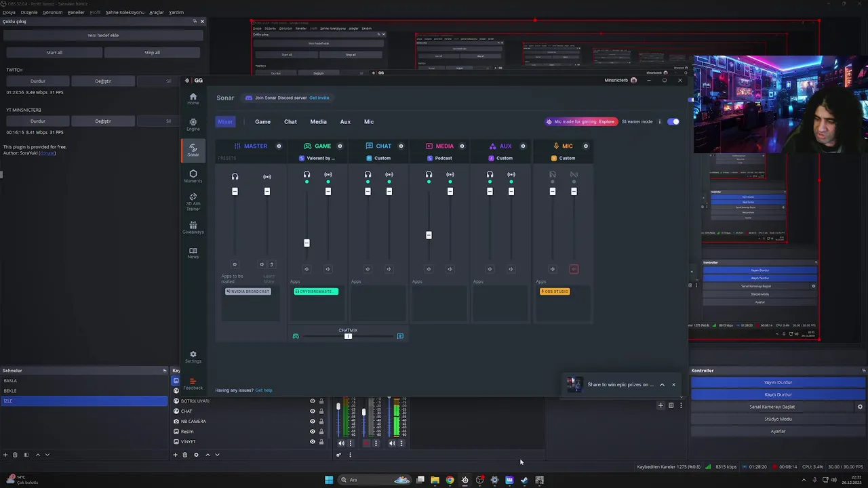
Task: Toggle visibility of VİNYET source
Action: pyautogui.click(x=313, y=442)
